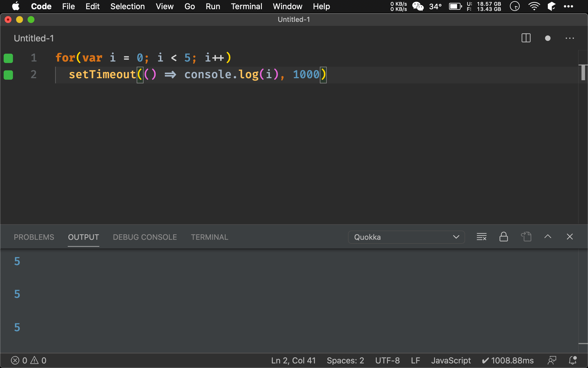Viewport: 588px width, 368px height.
Task: Open the output log in editor
Action: point(526,237)
